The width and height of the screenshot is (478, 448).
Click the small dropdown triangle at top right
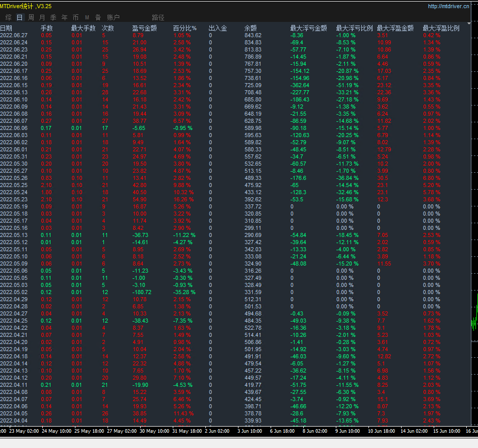click(469, 23)
